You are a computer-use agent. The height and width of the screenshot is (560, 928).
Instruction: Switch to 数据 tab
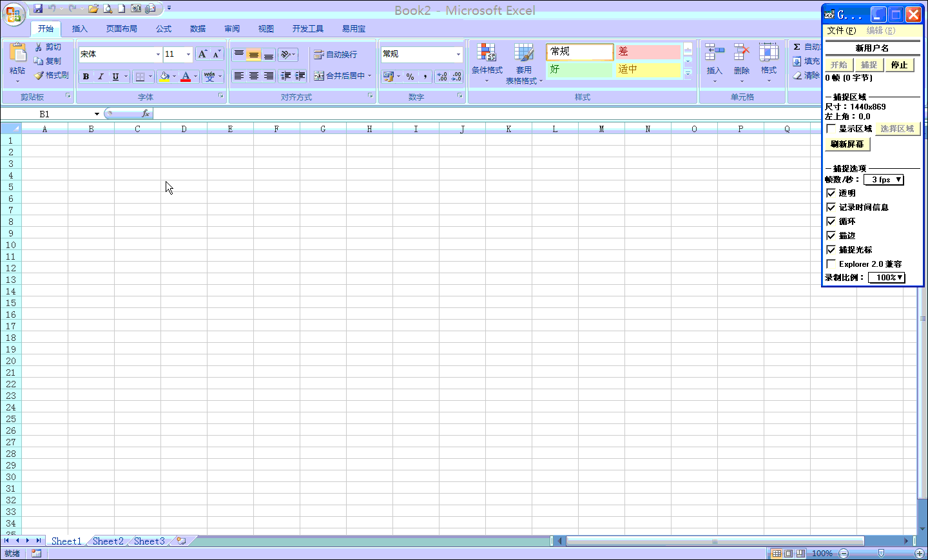coord(198,29)
